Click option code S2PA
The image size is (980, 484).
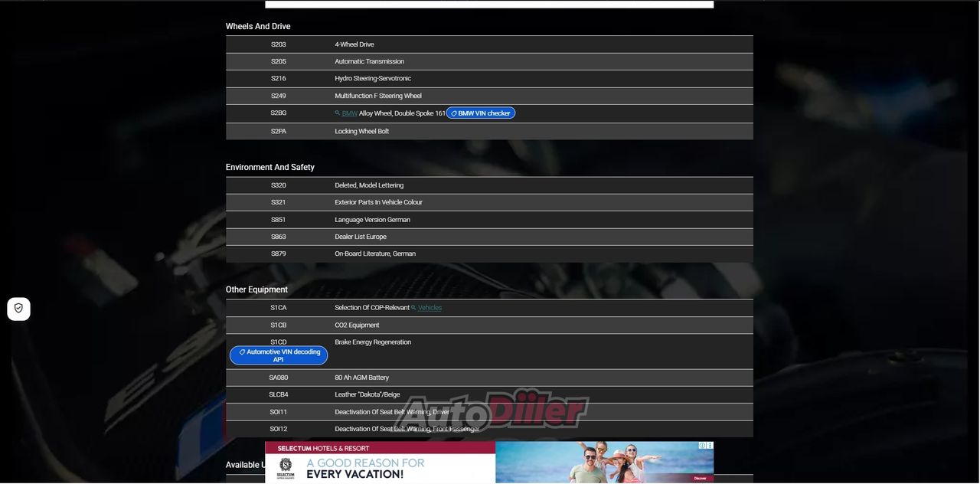(x=279, y=131)
